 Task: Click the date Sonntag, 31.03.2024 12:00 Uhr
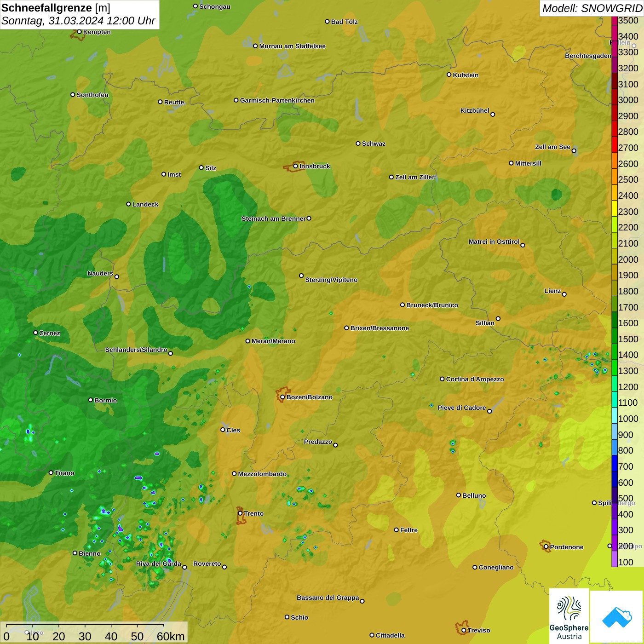click(x=78, y=21)
